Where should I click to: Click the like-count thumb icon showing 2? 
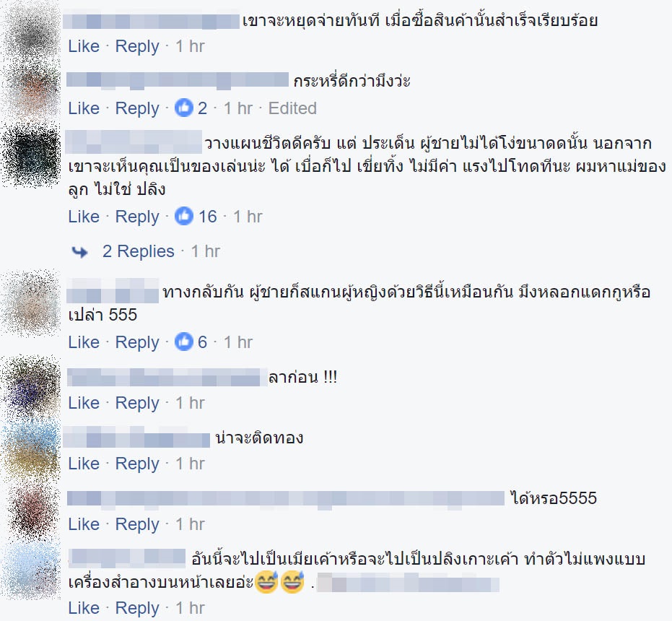[x=184, y=108]
